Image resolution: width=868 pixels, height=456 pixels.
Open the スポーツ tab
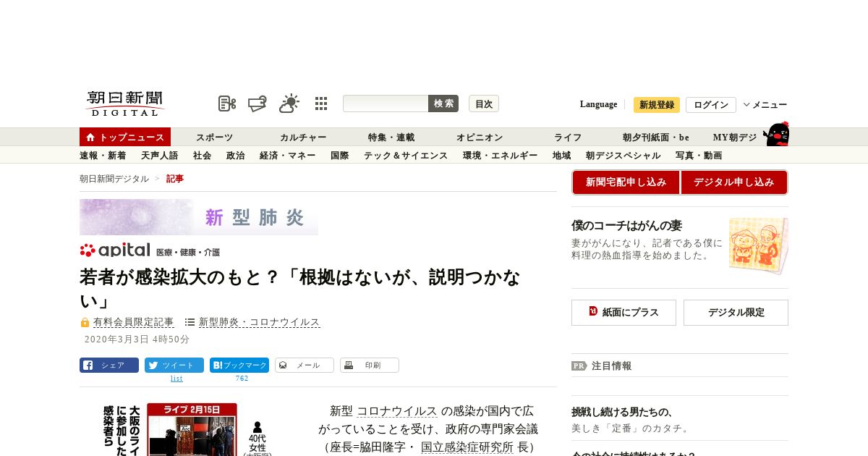tap(214, 138)
